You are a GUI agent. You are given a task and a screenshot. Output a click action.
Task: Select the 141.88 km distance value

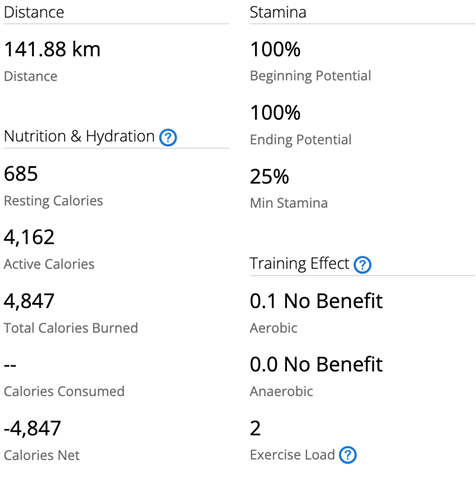52,49
